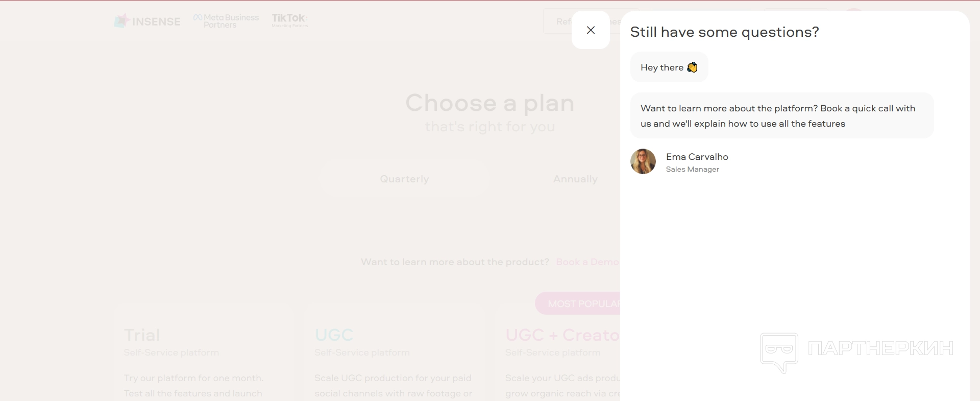Select the Quarterly billing option
Screen dimensions: 980x401
point(404,179)
